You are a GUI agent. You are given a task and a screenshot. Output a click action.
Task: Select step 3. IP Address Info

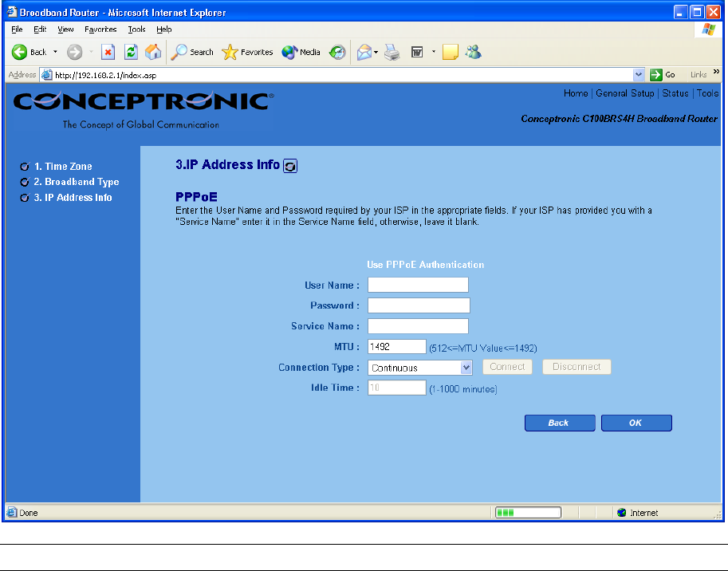pos(73,197)
